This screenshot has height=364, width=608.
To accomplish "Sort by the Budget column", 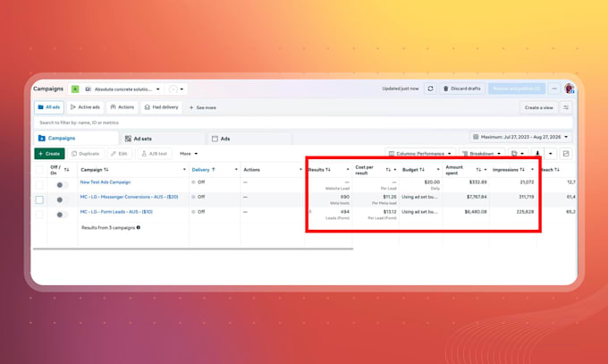I will point(413,170).
